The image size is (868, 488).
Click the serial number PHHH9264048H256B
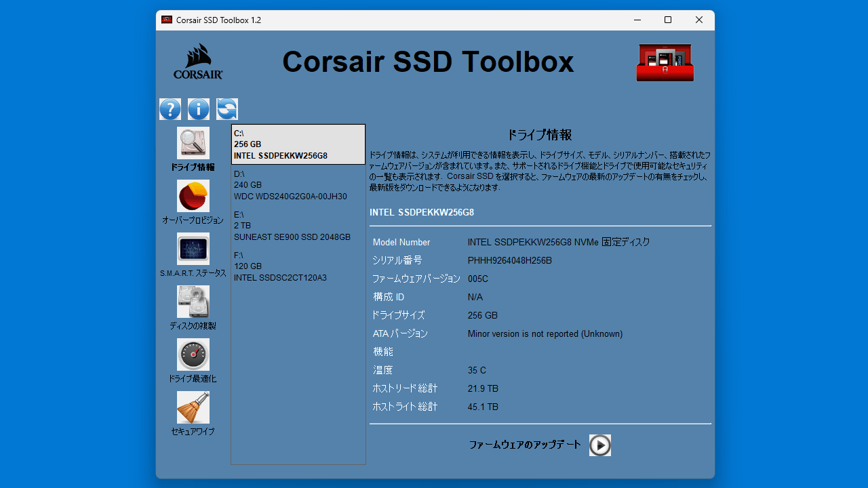pos(510,260)
